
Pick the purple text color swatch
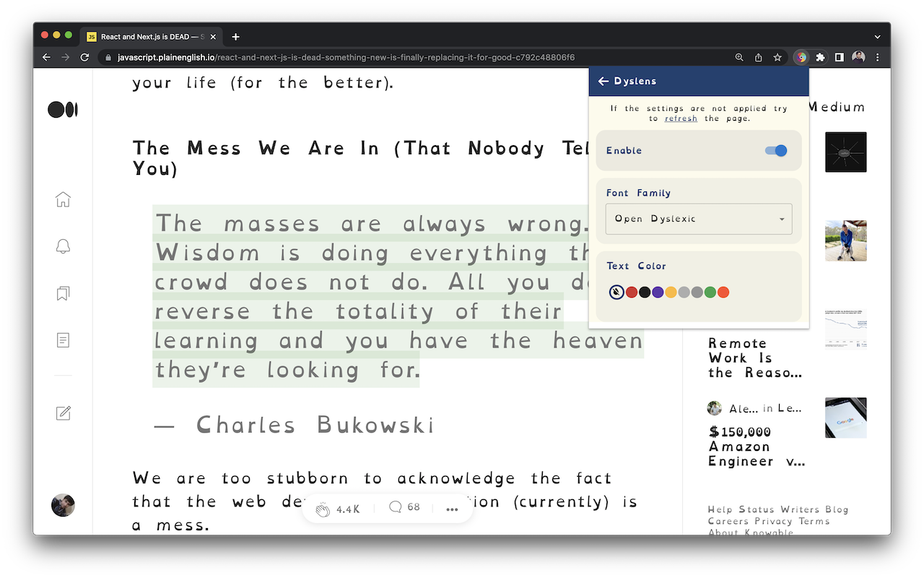tap(658, 293)
